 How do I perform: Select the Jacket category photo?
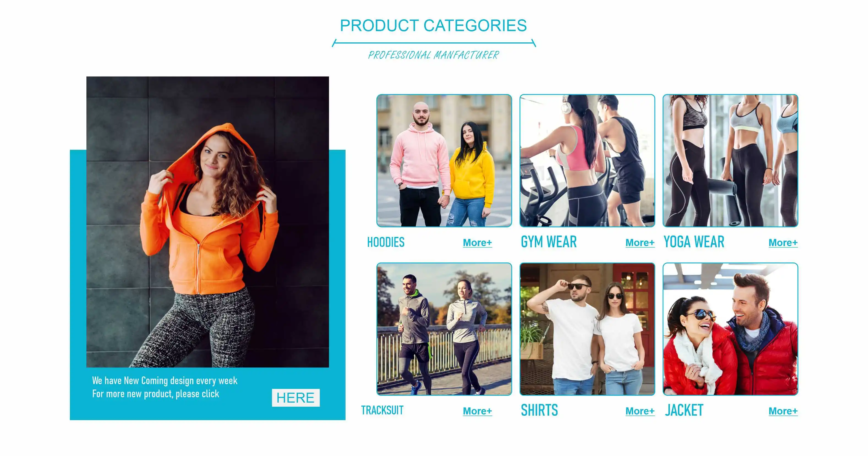click(x=730, y=329)
